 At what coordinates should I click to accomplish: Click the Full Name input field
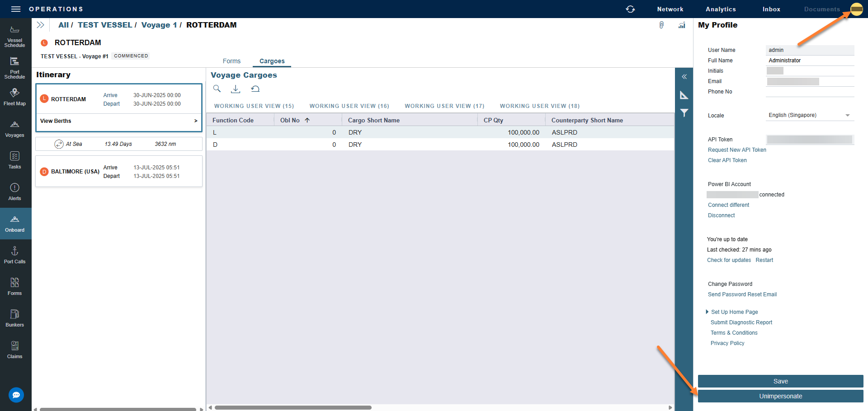pos(810,61)
